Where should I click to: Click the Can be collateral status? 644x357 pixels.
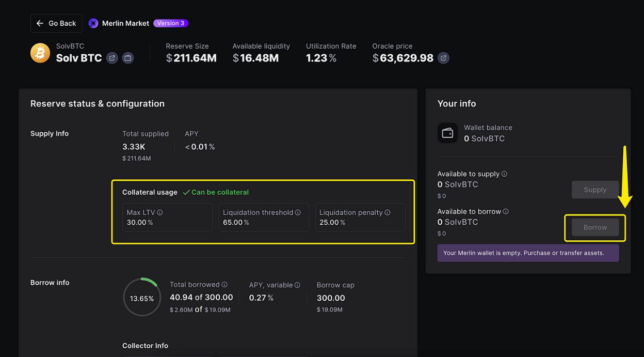click(216, 192)
